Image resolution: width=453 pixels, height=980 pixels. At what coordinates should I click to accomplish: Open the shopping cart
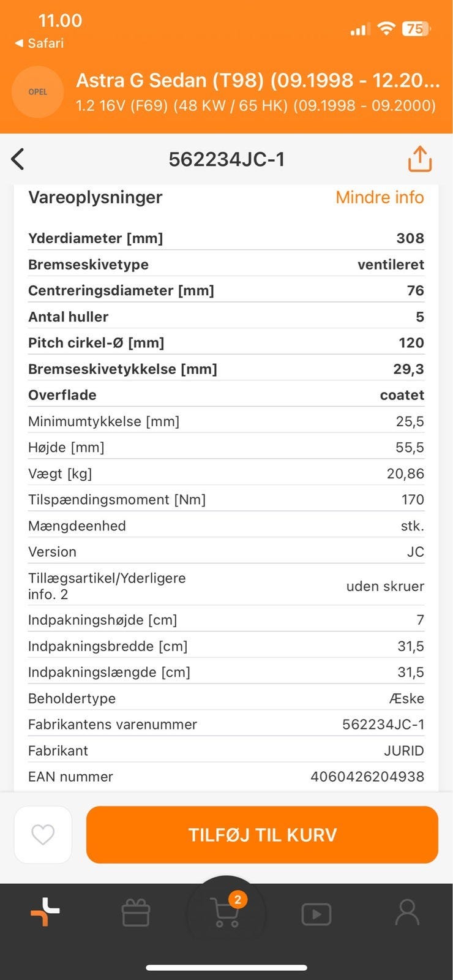225,914
